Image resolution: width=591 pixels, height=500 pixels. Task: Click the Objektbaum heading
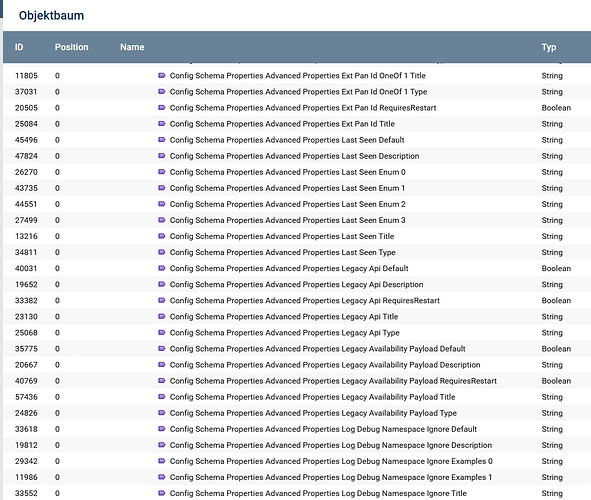[x=51, y=15]
